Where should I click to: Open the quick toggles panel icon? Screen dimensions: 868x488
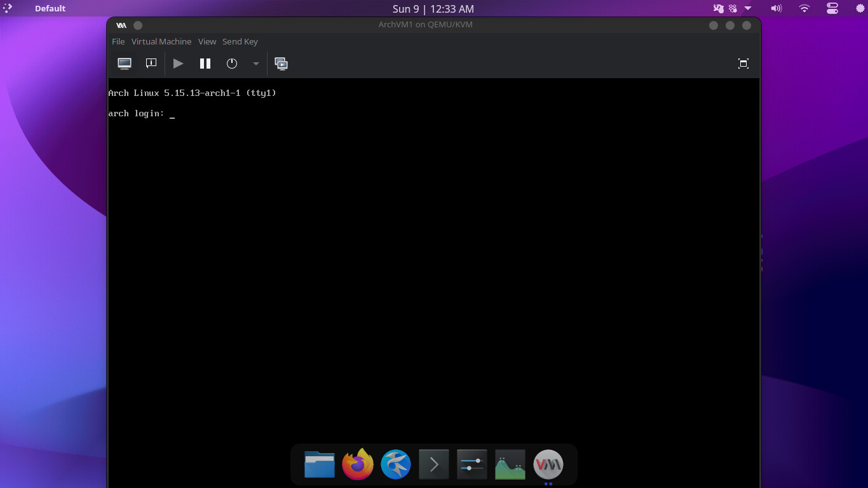[832, 9]
